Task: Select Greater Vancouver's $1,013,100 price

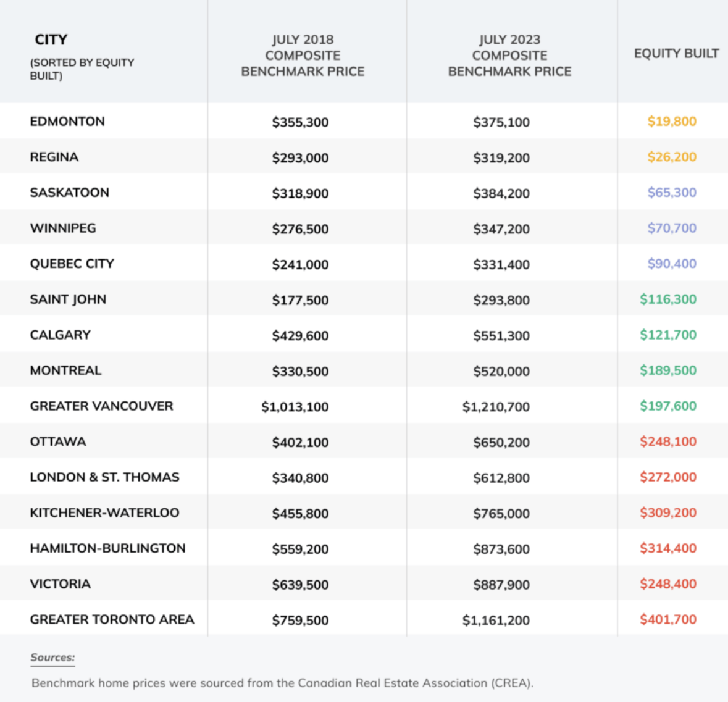Action: coord(295,407)
